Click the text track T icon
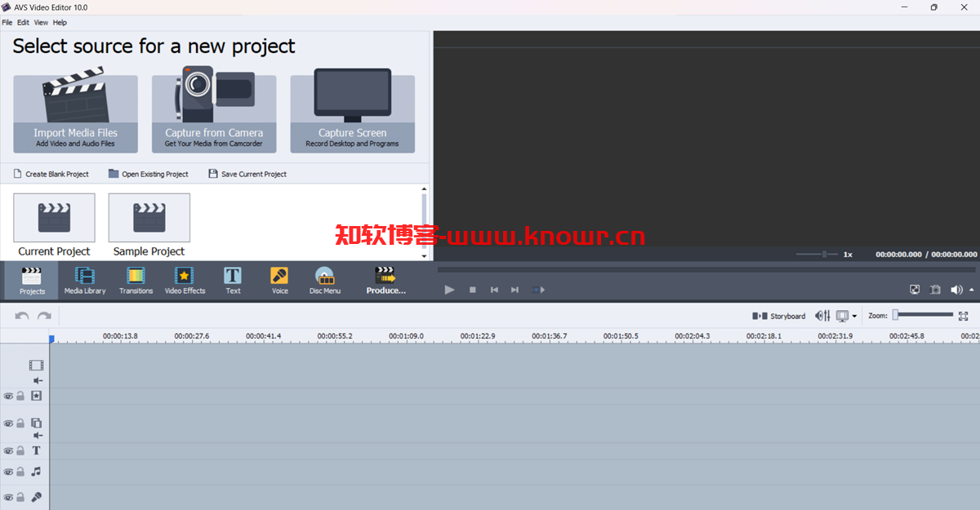This screenshot has height=510, width=980. (x=36, y=450)
